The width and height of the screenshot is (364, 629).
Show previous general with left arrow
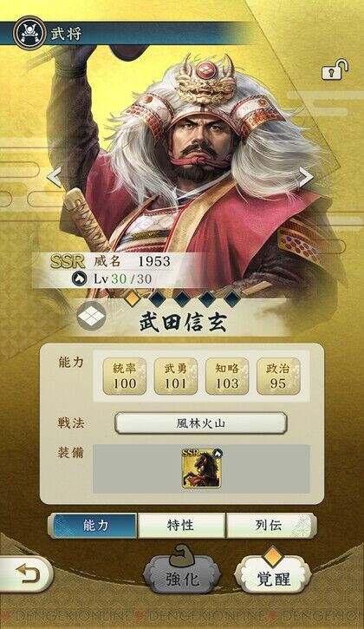(x=54, y=176)
